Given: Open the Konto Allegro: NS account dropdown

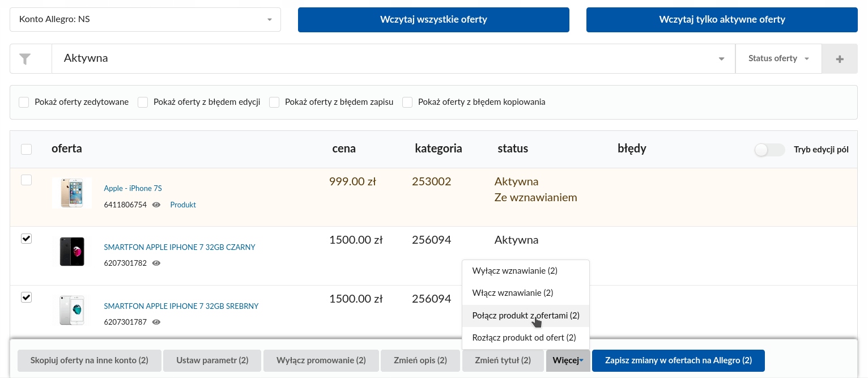Looking at the screenshot, I should tap(145, 19).
